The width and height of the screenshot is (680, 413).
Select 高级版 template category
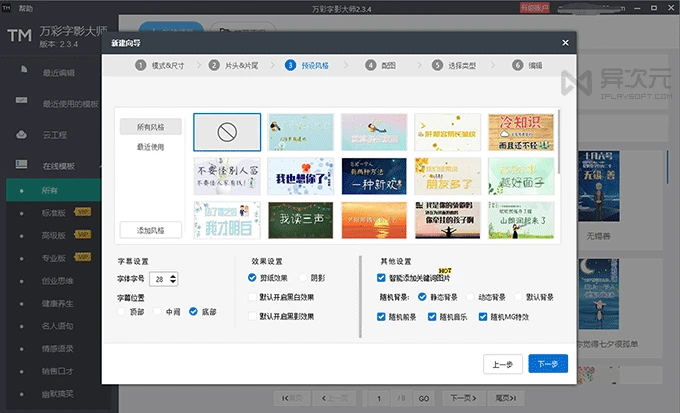click(53, 235)
